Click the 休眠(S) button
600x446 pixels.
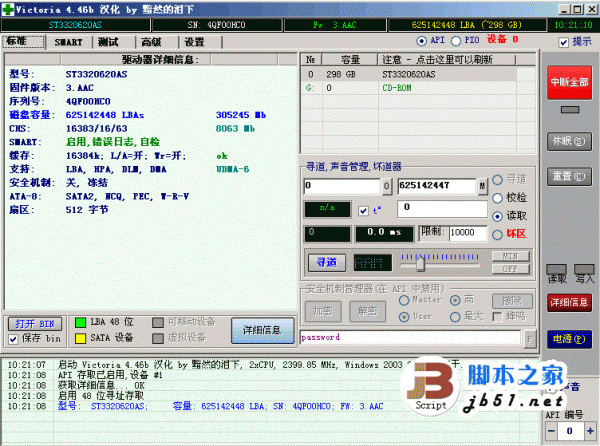(x=569, y=141)
